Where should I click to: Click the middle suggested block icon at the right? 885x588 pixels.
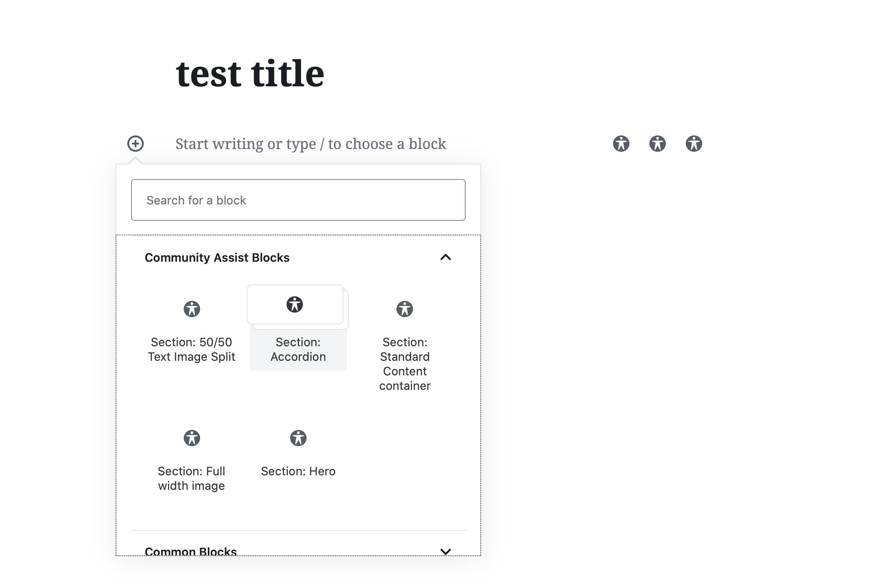coord(657,144)
